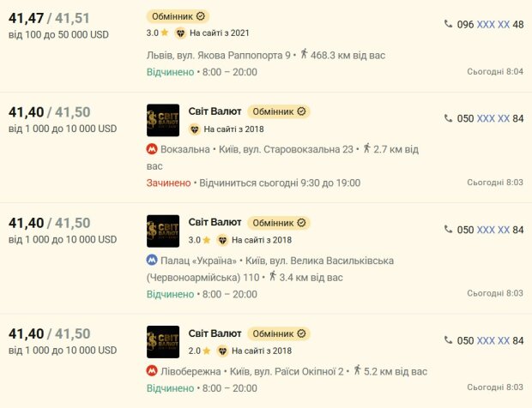Image resolution: width=532 pixels, height=408 pixels.
Task: Click Обмінник badge in Львів listing
Action: coord(178,16)
